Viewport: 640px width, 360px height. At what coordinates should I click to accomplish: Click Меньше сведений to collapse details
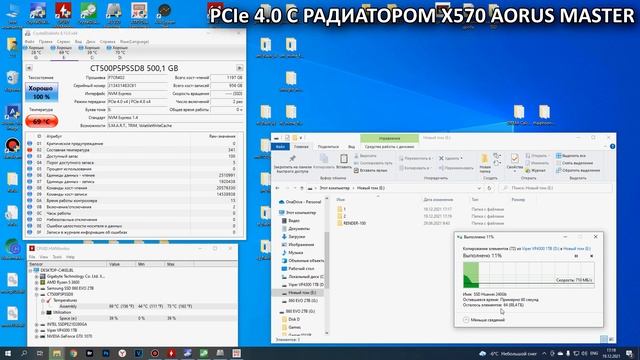[x=484, y=320]
